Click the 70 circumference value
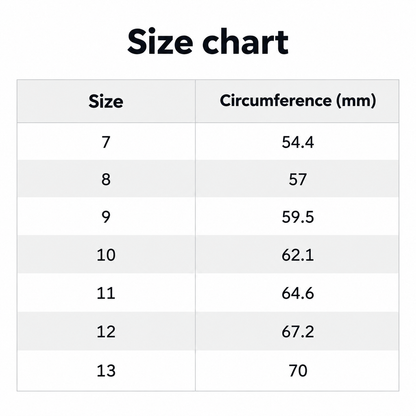The image size is (416, 416). click(x=298, y=370)
